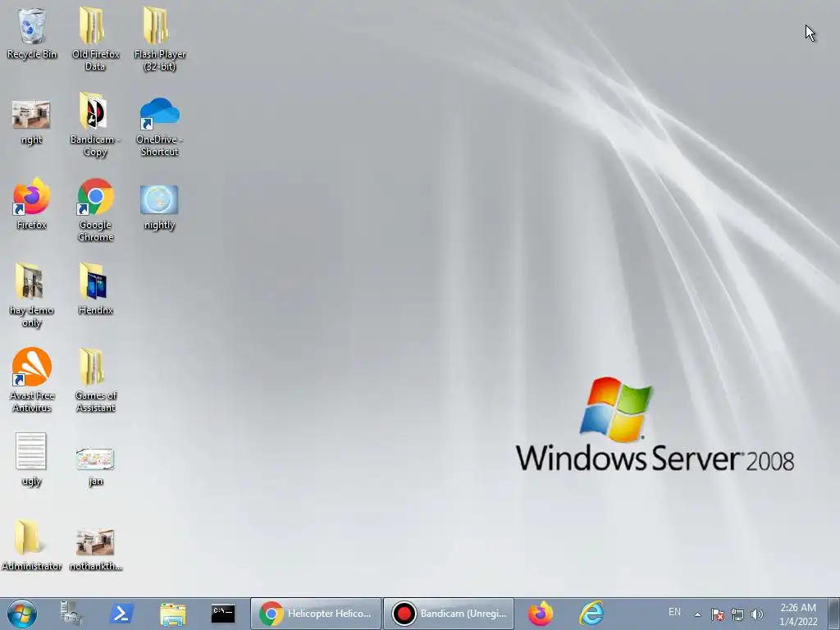Open the Windows Start menu
This screenshot has height=630, width=840.
tap(22, 614)
